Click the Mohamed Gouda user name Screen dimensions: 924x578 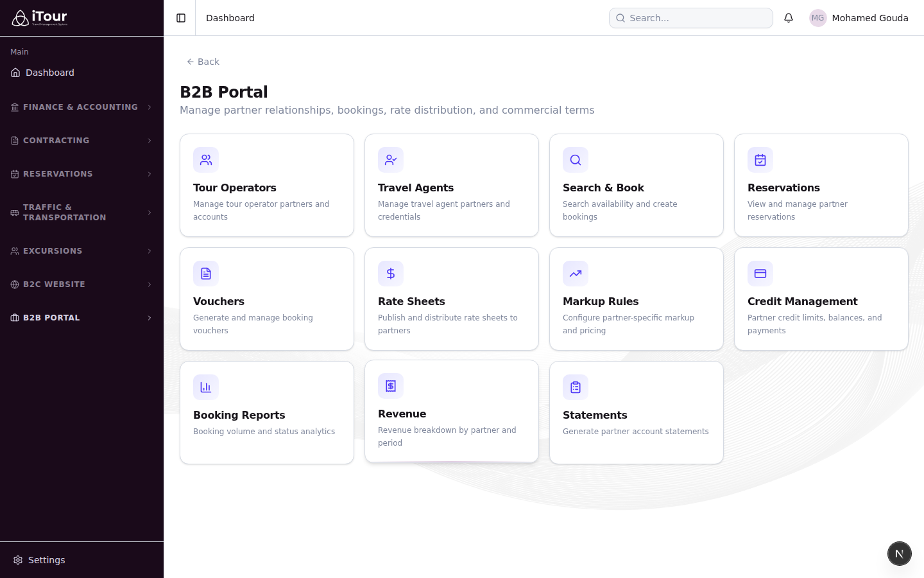click(x=870, y=18)
